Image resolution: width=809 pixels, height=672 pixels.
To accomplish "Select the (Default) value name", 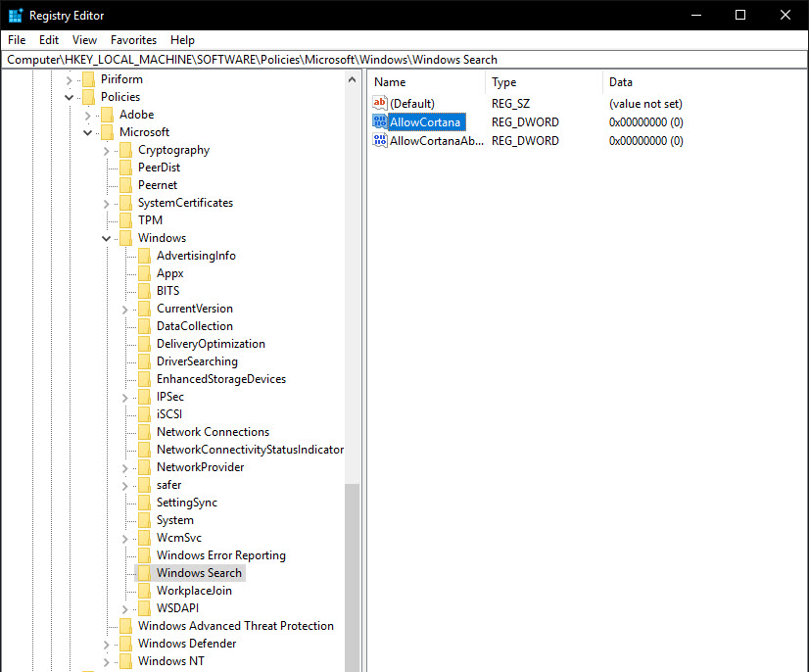I will click(412, 104).
